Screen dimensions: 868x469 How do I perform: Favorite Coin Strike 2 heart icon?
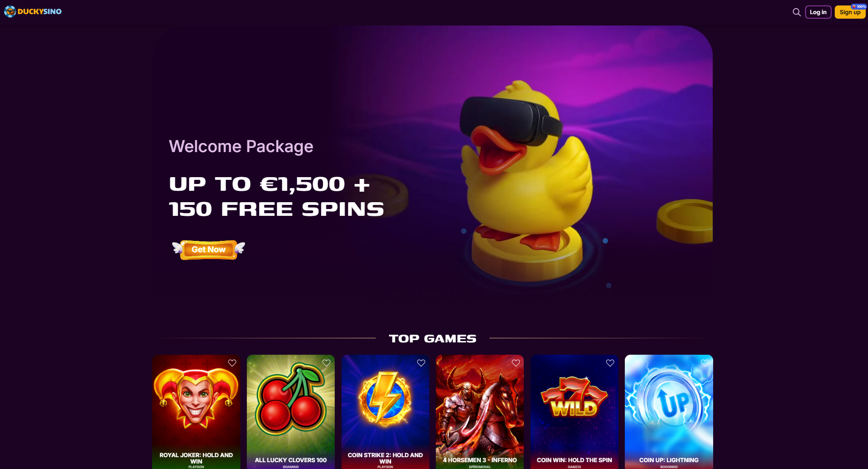421,363
